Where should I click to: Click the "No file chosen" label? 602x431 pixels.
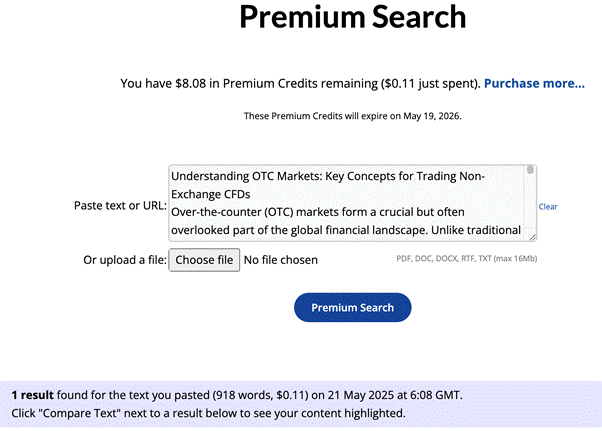coord(281,260)
